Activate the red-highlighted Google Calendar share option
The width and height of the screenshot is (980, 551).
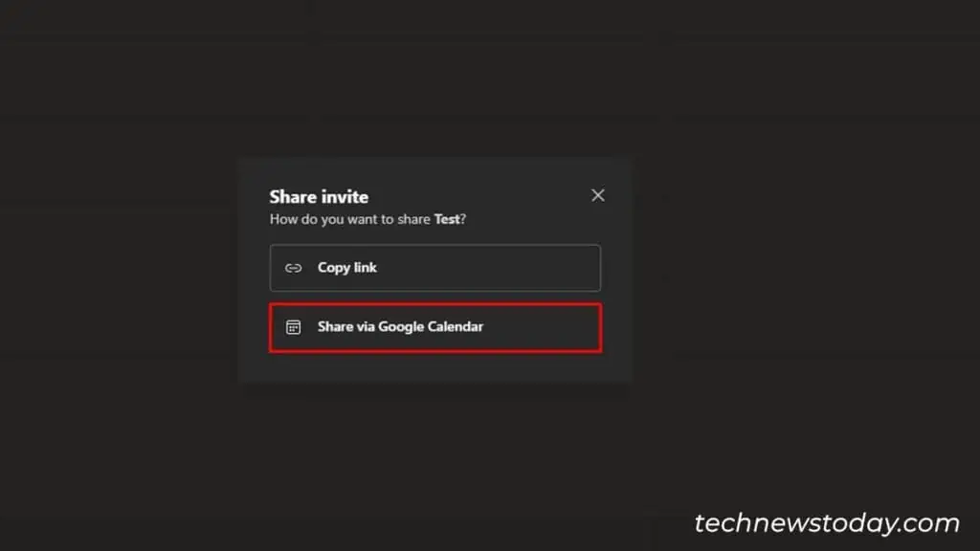click(435, 326)
